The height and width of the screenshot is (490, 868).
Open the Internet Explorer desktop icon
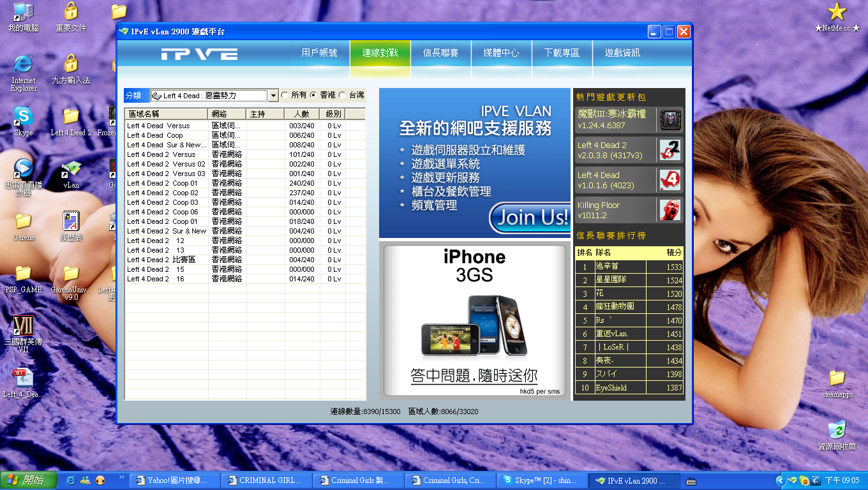(24, 65)
